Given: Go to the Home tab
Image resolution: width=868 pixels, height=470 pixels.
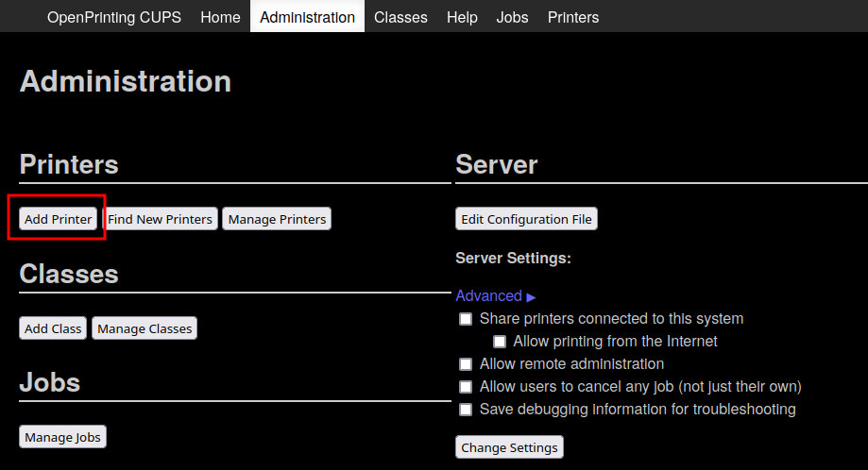Looking at the screenshot, I should click(220, 17).
